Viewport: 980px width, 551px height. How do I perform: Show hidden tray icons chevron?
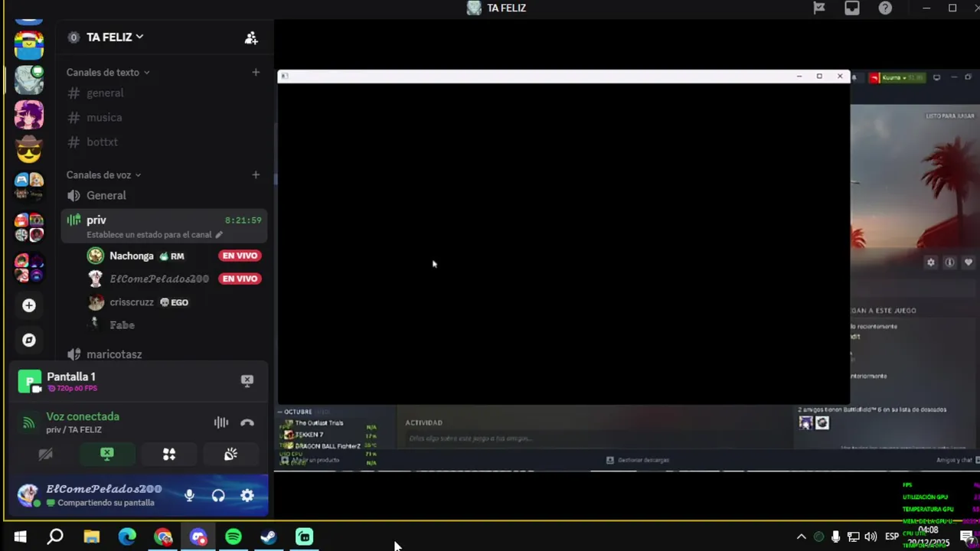tap(801, 537)
